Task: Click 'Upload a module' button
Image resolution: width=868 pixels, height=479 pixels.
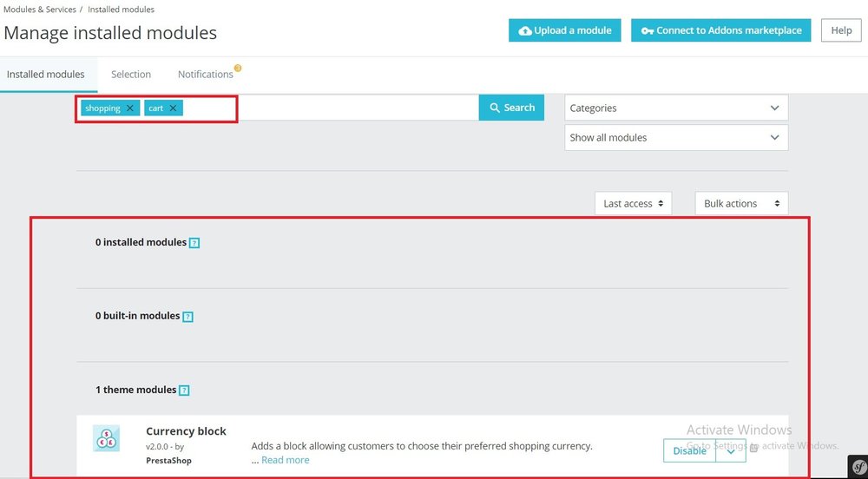Action: coord(565,30)
